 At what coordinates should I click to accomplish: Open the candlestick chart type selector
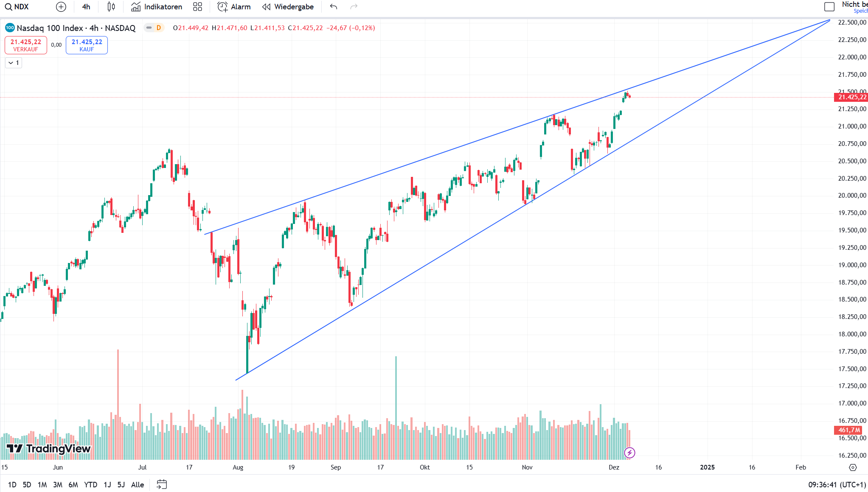coord(111,7)
